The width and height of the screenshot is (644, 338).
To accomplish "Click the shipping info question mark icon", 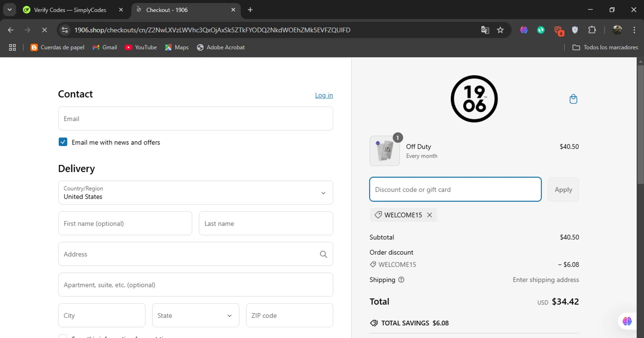I will point(401,280).
